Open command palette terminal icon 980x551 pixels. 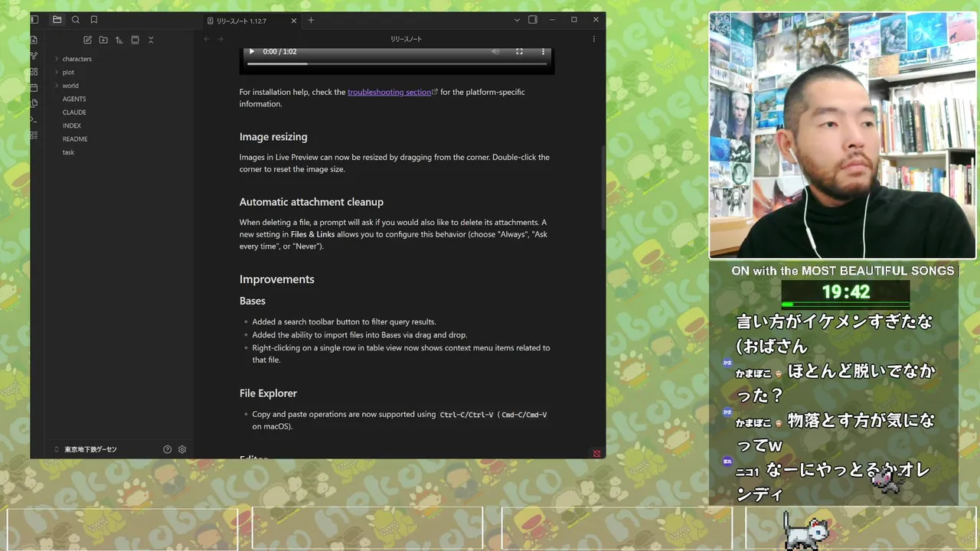[x=34, y=119]
